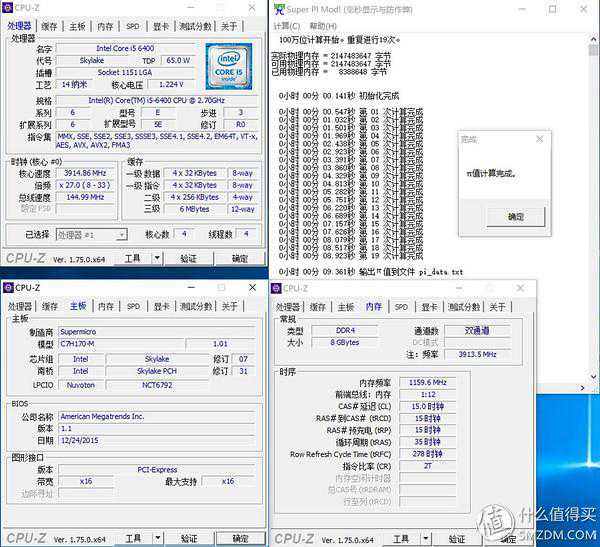Click CPU-Z icon in the 处理器 window title

[8, 9]
